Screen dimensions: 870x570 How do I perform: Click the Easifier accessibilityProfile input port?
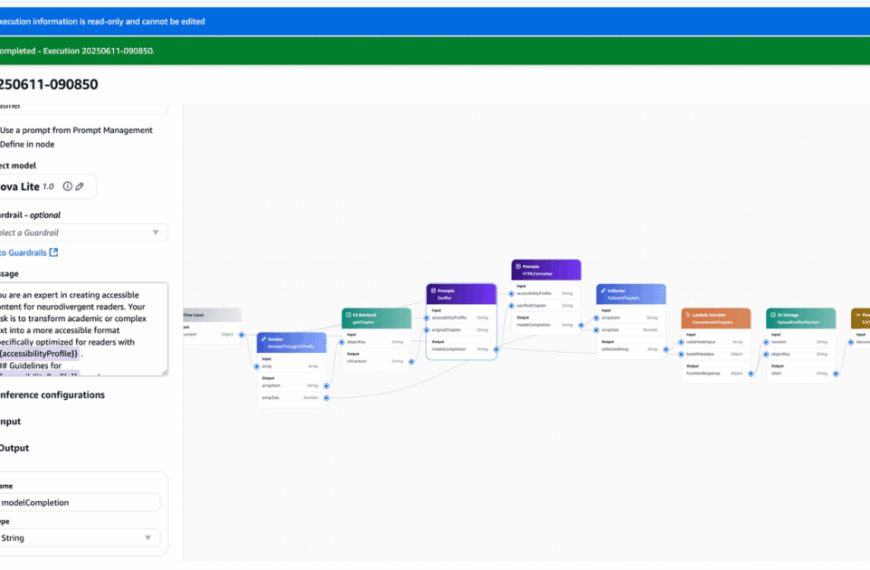(x=426, y=318)
